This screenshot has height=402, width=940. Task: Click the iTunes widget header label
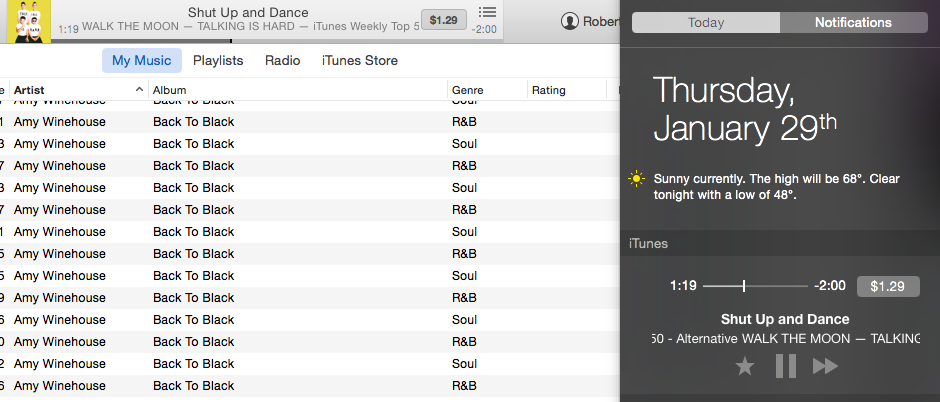point(649,244)
